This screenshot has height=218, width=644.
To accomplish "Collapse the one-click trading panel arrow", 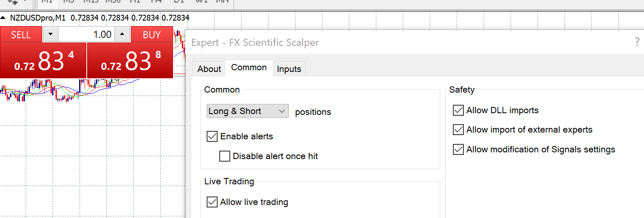I will tap(4, 18).
